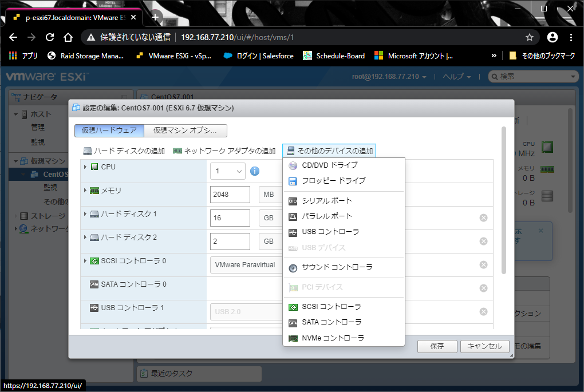Image resolution: width=584 pixels, height=392 pixels.
Task: Click the memory size field showing 2048
Action: 230,195
